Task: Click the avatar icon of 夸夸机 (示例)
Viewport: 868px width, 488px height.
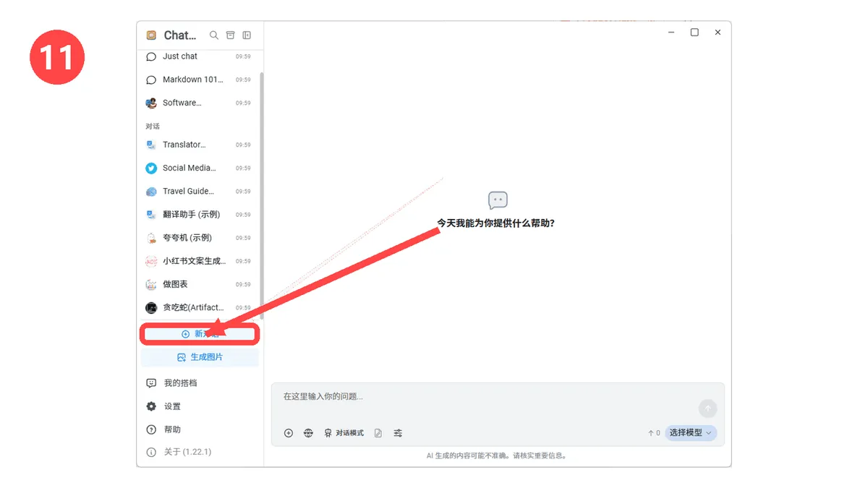Action: click(x=151, y=238)
